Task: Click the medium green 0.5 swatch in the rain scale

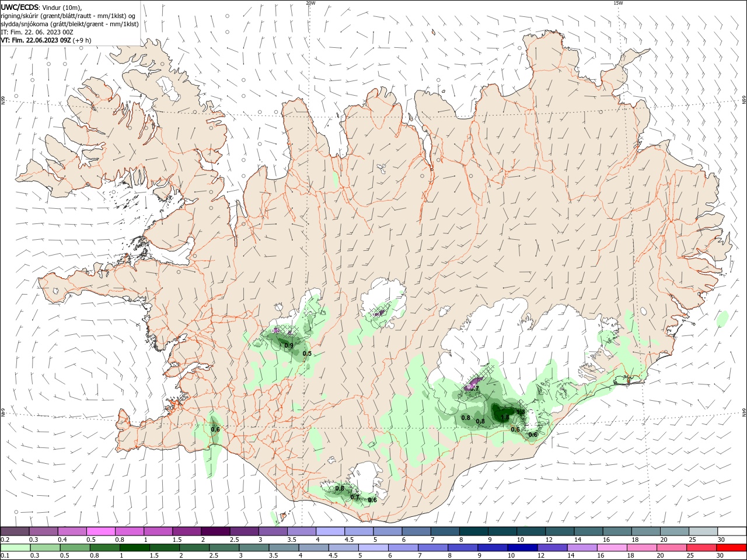Action: 75,548
